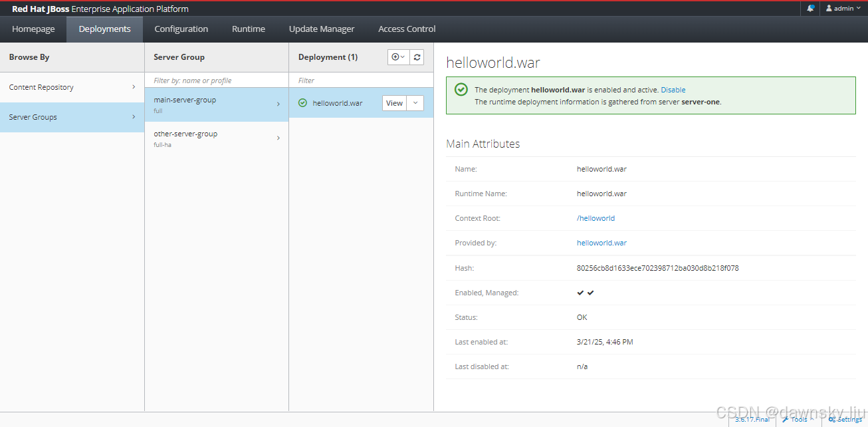Open the notifications bell icon

(x=811, y=8)
